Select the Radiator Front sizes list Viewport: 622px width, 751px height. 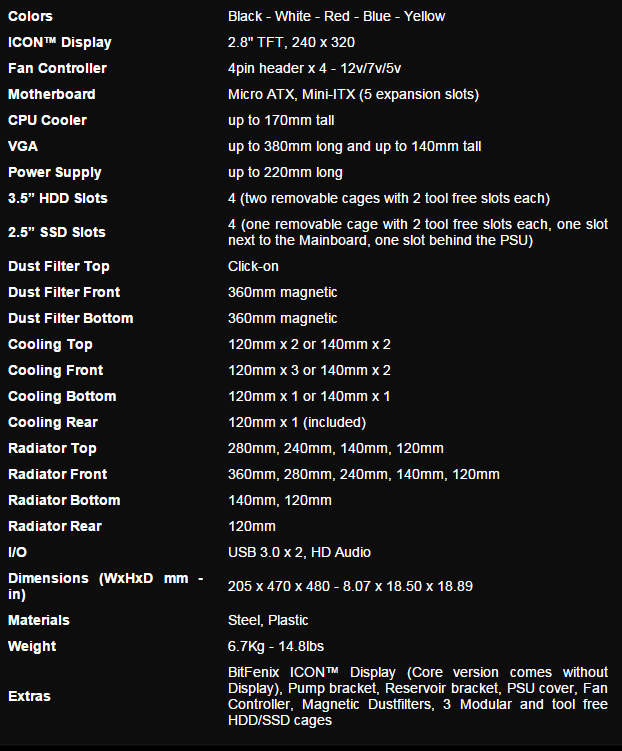click(x=363, y=475)
